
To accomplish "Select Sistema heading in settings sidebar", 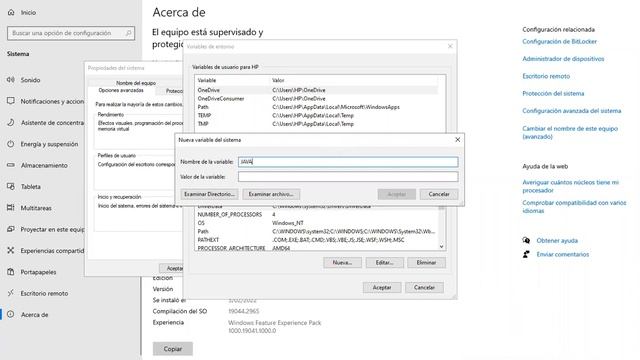I will point(18,54).
